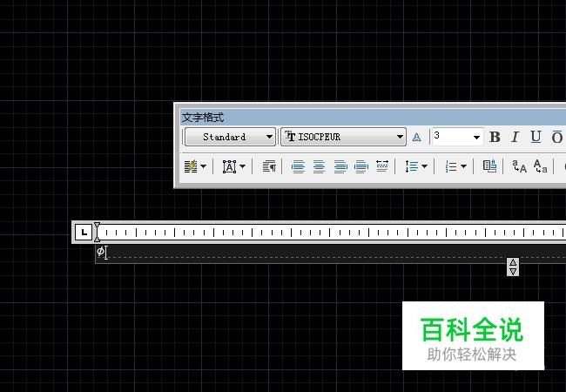Image resolution: width=566 pixels, height=392 pixels.
Task: Convert text to lowercase icon
Action: (541, 166)
